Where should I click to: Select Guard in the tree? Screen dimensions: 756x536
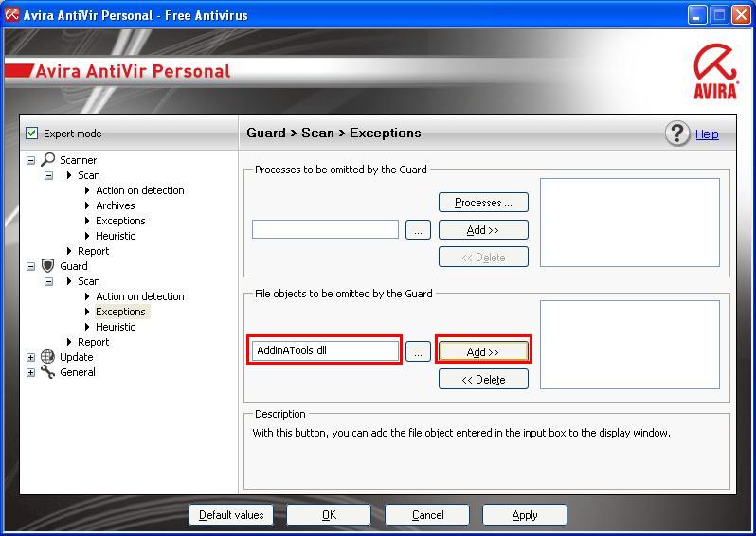(74, 265)
